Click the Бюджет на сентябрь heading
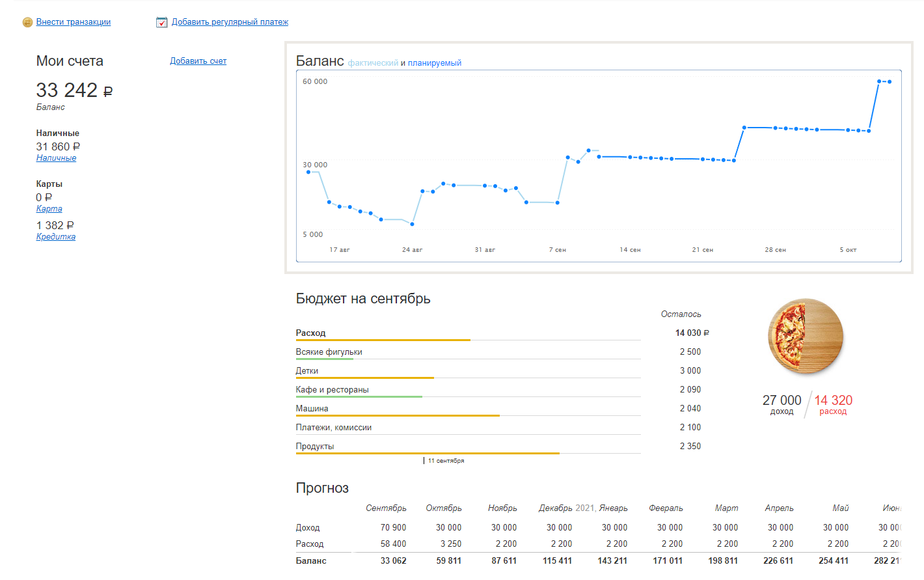This screenshot has height=580, width=924. pos(363,299)
